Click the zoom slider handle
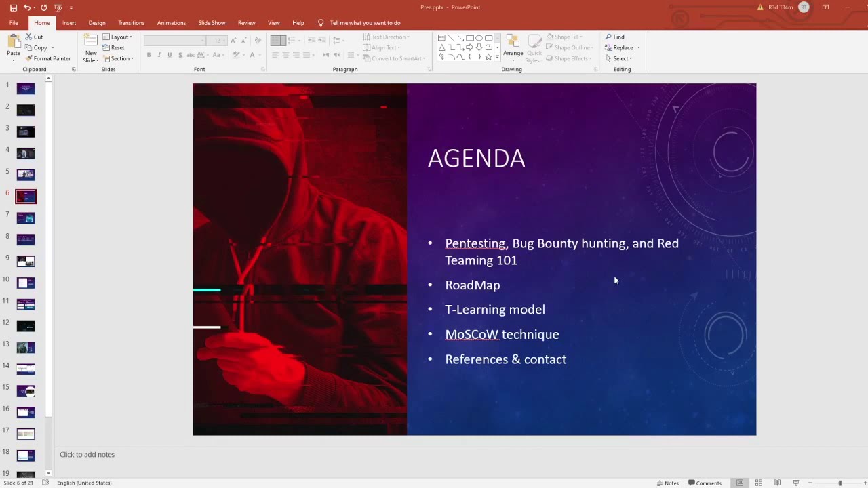 pyautogui.click(x=840, y=483)
